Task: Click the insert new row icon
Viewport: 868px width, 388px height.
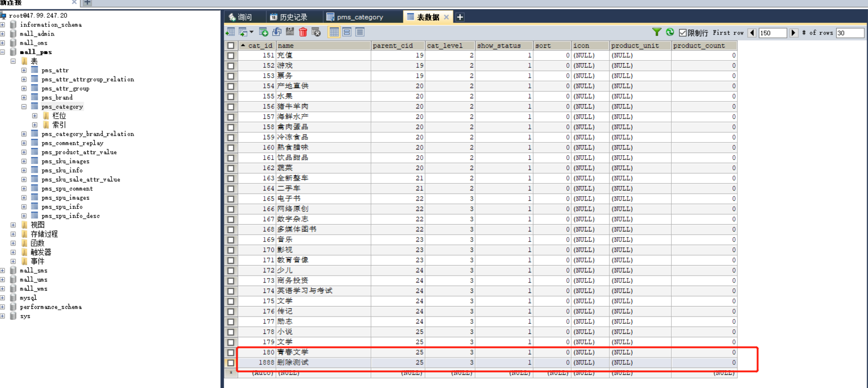Action: pos(263,32)
